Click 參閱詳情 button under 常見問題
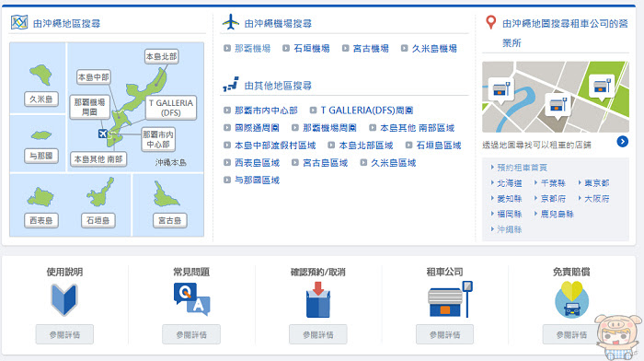The image size is (644, 361). (x=191, y=334)
